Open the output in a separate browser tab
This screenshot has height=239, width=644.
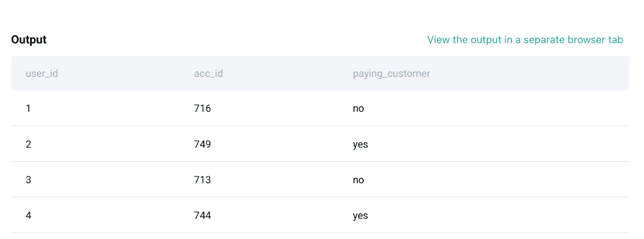tap(525, 39)
